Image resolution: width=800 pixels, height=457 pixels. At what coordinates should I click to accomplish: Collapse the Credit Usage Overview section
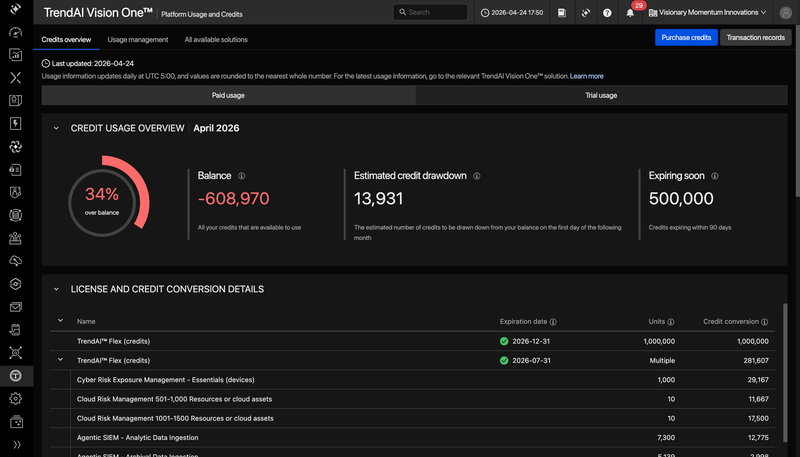(56, 129)
